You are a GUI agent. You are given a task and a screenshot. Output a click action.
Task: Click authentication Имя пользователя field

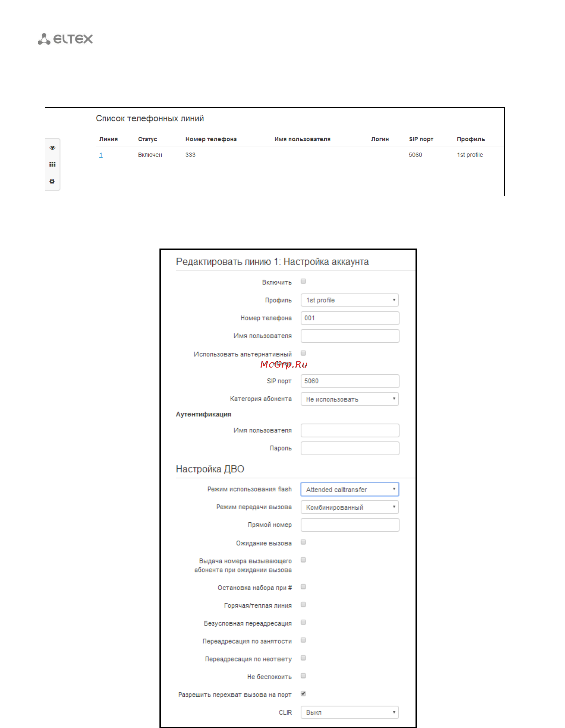[350, 430]
